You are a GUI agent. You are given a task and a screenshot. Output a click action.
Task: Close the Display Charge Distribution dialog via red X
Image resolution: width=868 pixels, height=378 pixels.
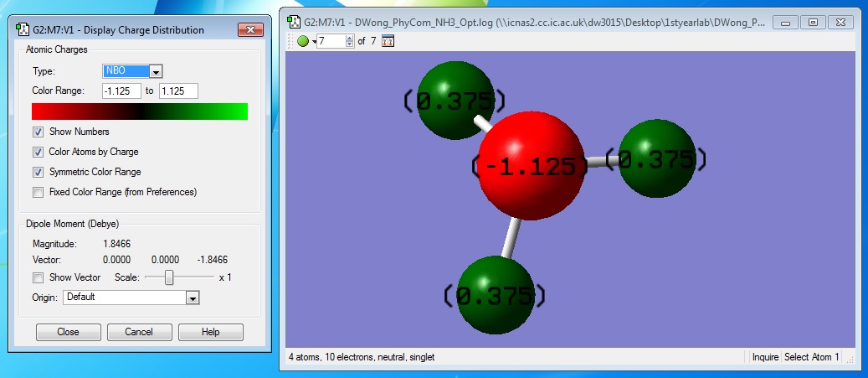tap(250, 30)
